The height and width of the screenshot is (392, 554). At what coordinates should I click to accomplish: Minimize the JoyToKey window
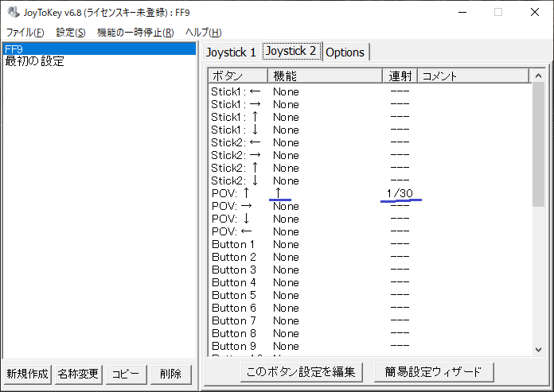coord(462,13)
